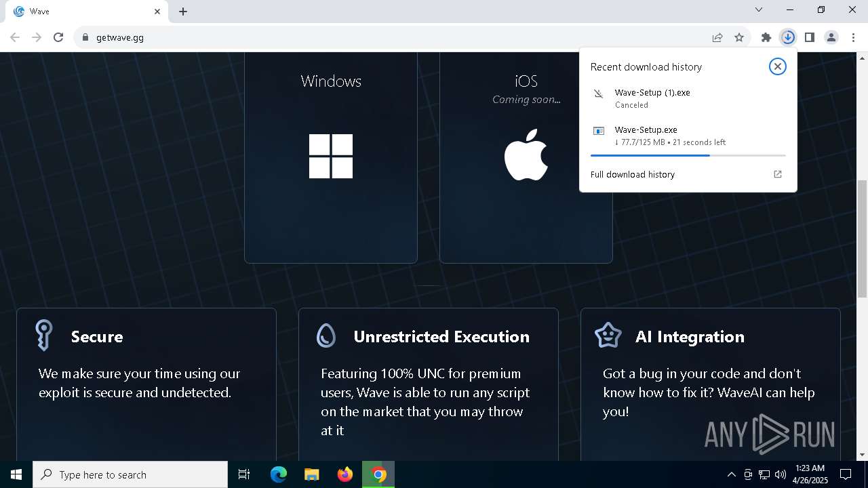
Task: Click the download progress bar
Action: point(688,155)
